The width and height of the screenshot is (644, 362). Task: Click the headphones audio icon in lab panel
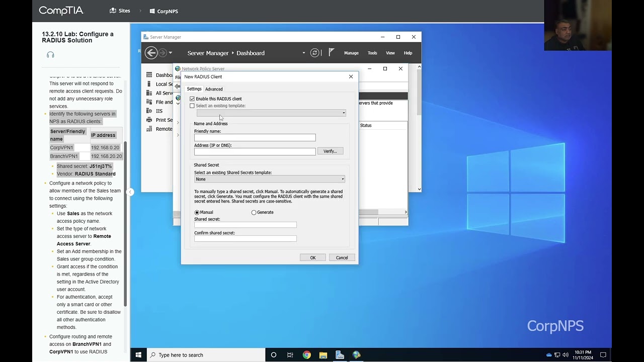coord(50,55)
